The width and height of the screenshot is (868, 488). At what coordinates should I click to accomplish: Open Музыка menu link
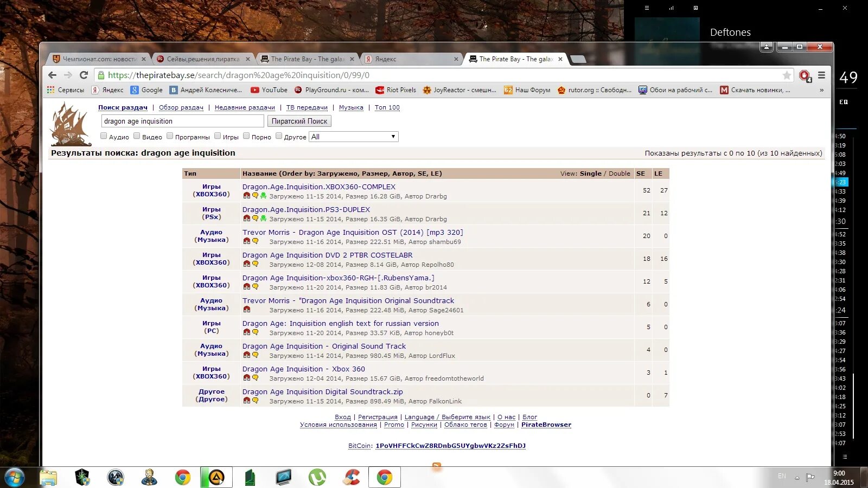point(351,107)
